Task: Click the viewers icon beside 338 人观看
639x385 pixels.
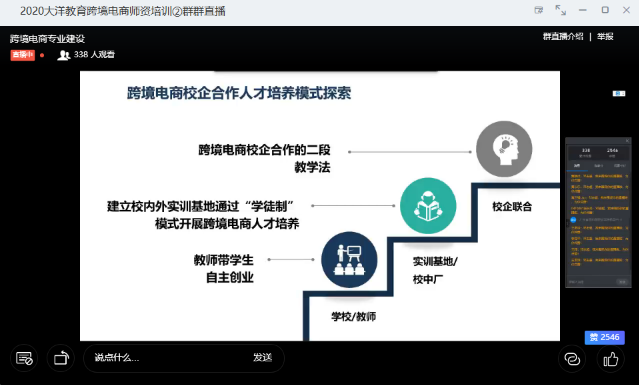Action: (64, 55)
